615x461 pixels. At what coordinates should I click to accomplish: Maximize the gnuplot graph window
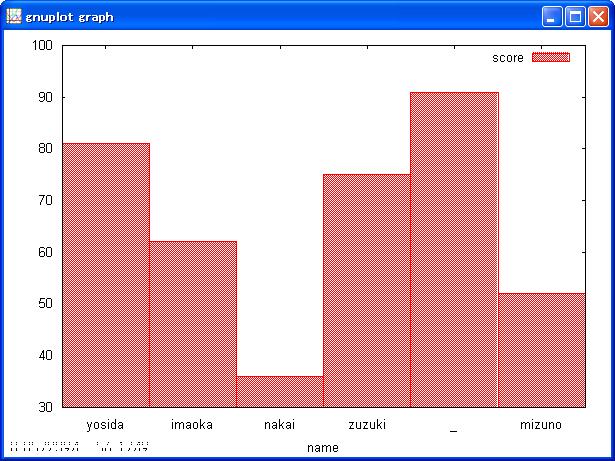[576, 16]
